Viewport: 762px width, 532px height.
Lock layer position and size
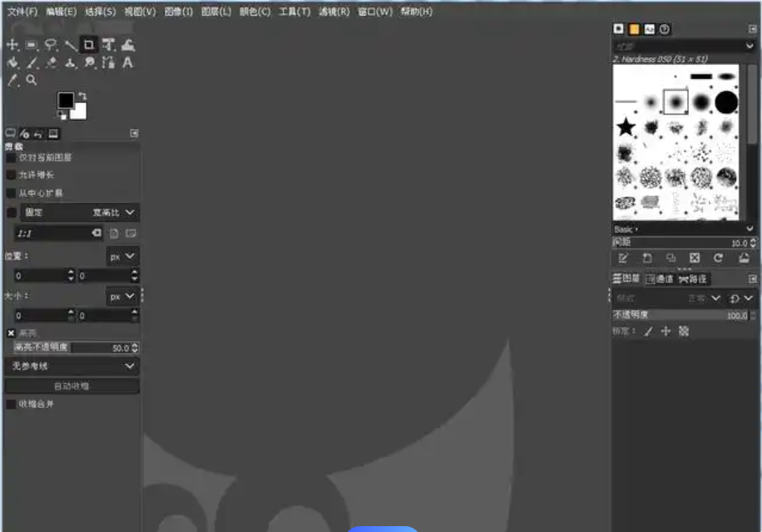click(x=666, y=331)
